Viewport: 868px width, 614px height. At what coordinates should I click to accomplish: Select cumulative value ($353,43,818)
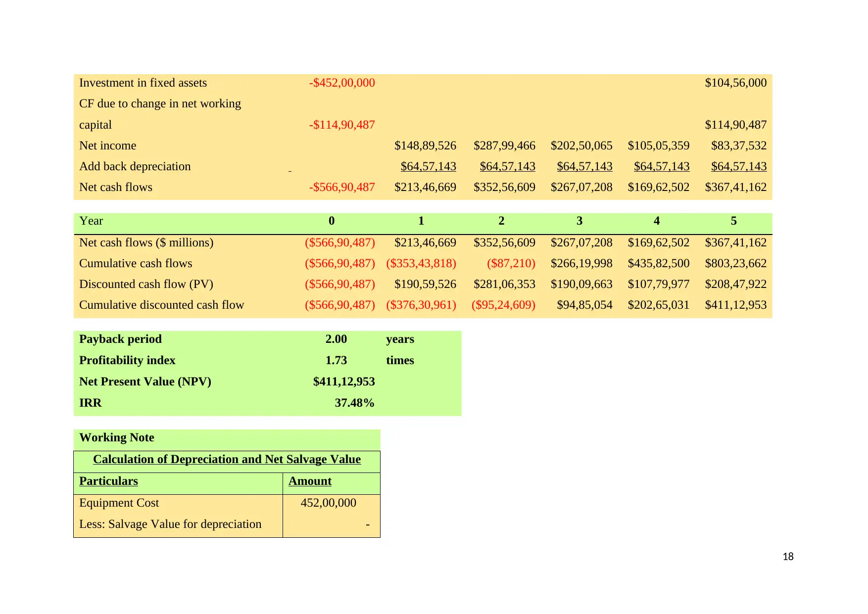(x=421, y=263)
